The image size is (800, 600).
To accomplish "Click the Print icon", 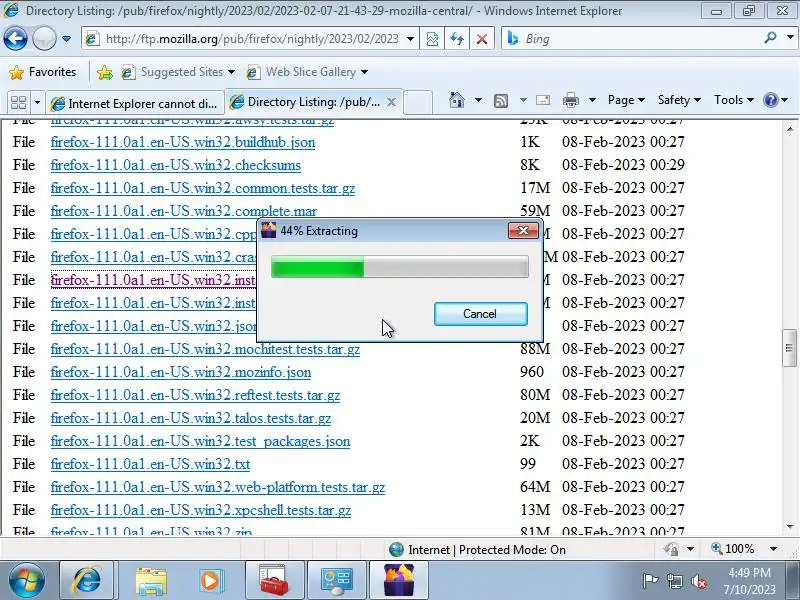I will [570, 100].
